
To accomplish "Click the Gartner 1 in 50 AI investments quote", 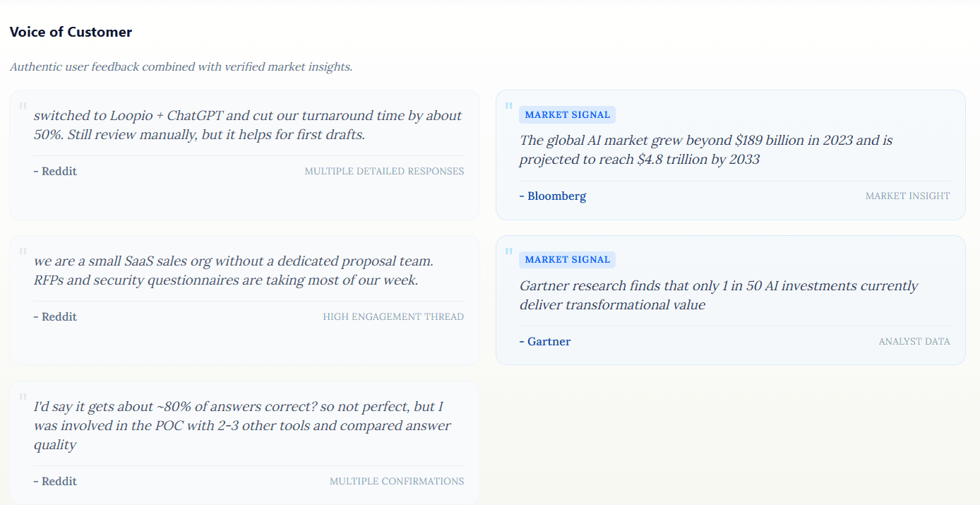I will pos(718,295).
